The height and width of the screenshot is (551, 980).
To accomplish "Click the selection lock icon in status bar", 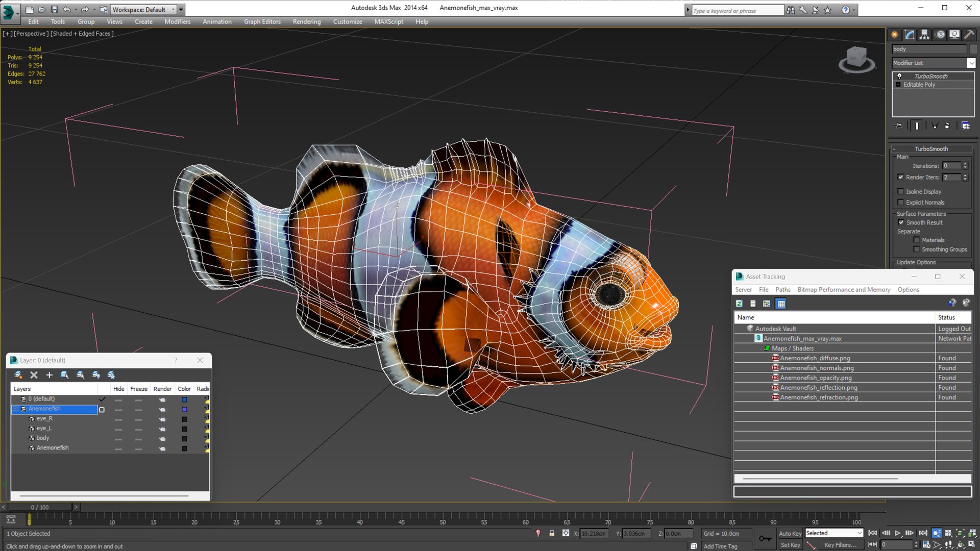I will pos(552,533).
